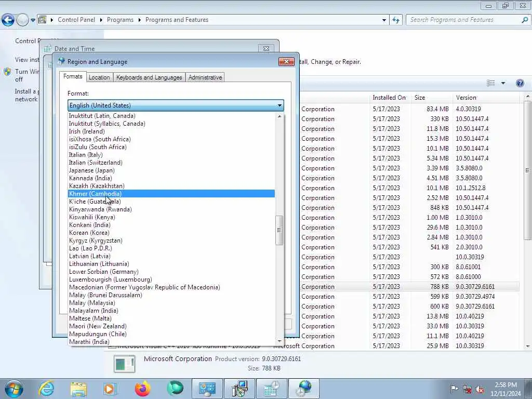
Task: Select Khmer (Cambodia) from list
Action: coord(171,194)
